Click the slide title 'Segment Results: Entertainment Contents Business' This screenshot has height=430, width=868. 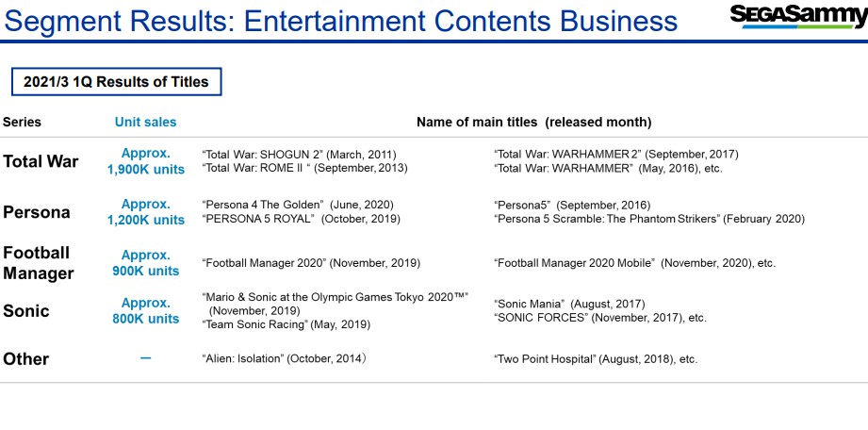coord(340,21)
